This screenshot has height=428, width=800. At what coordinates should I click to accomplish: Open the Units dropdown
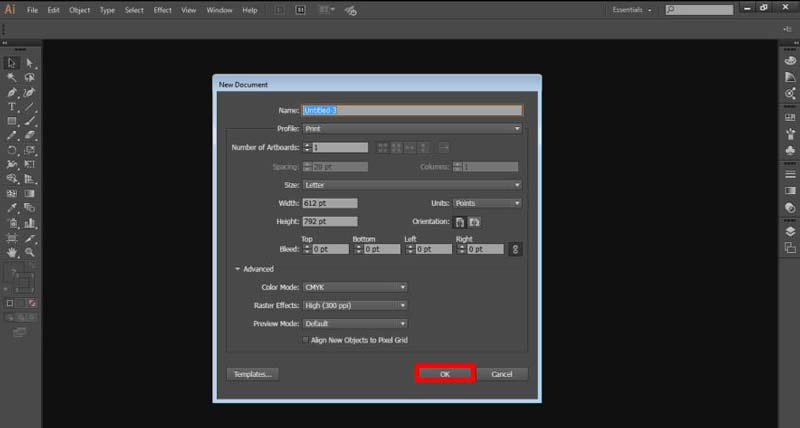[x=487, y=203]
